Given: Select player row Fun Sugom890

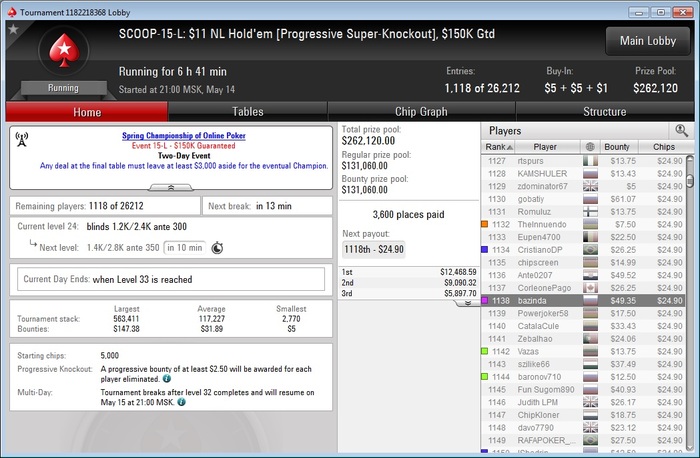Looking at the screenshot, I should coord(583,390).
